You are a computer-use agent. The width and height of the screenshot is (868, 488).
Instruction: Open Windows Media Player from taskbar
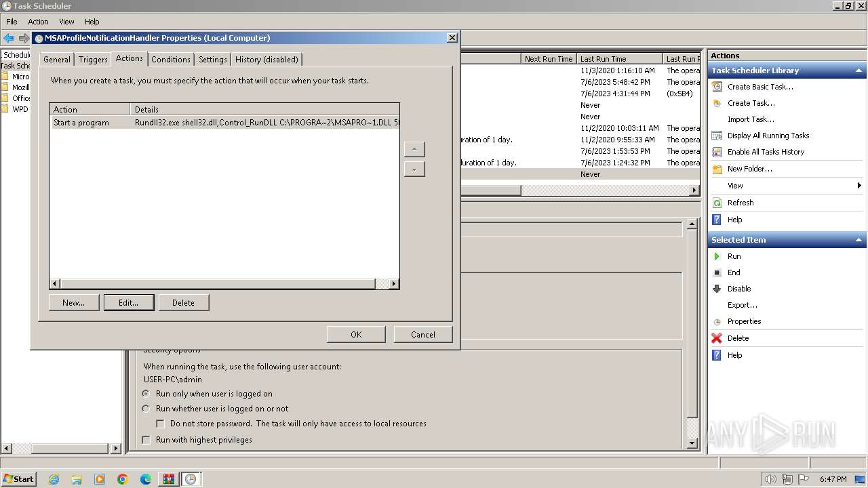(x=100, y=479)
